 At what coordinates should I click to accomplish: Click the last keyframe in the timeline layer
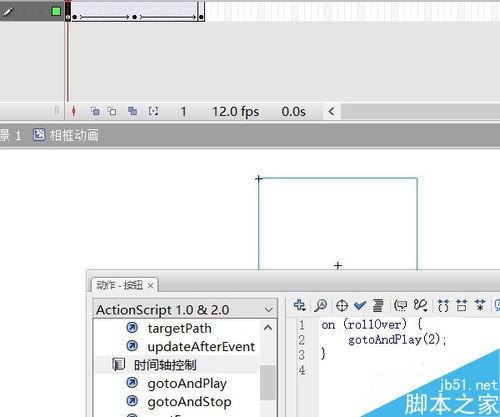(x=201, y=17)
